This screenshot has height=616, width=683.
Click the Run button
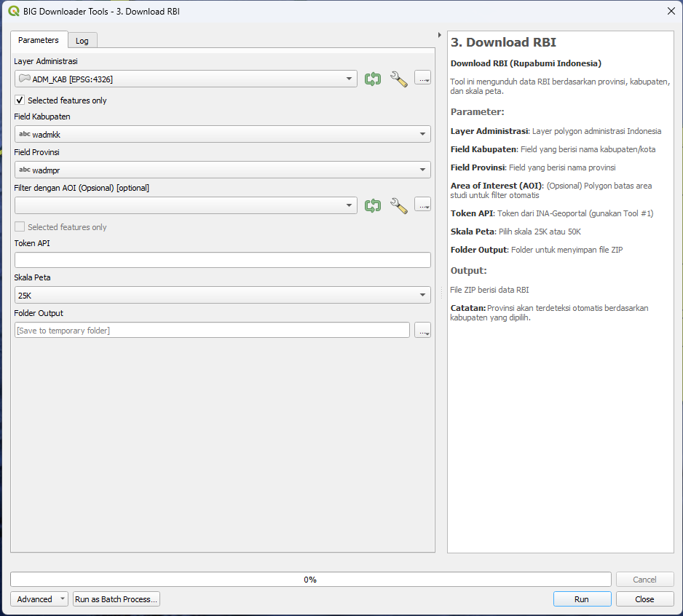581,599
